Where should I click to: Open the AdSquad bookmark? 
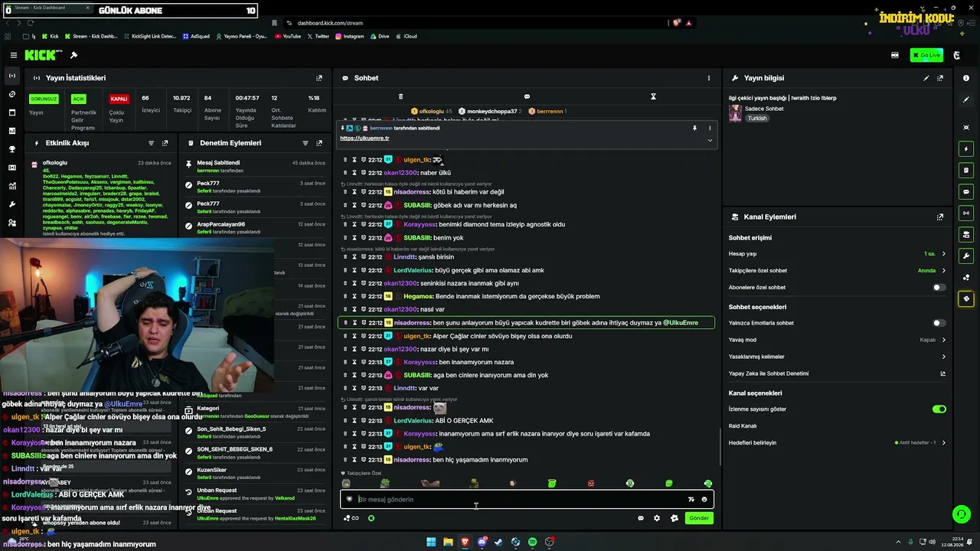196,36
